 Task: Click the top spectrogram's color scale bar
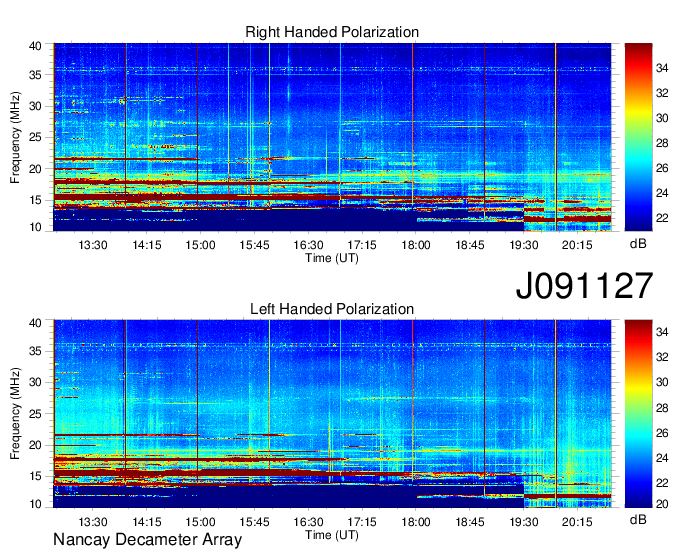[638, 137]
